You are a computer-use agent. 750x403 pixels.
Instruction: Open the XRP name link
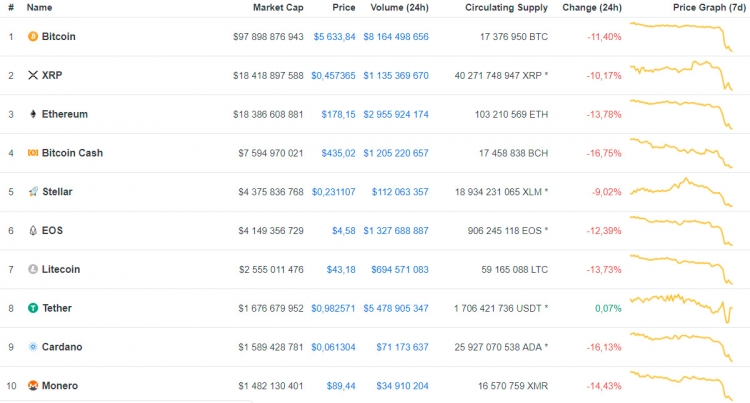52,75
